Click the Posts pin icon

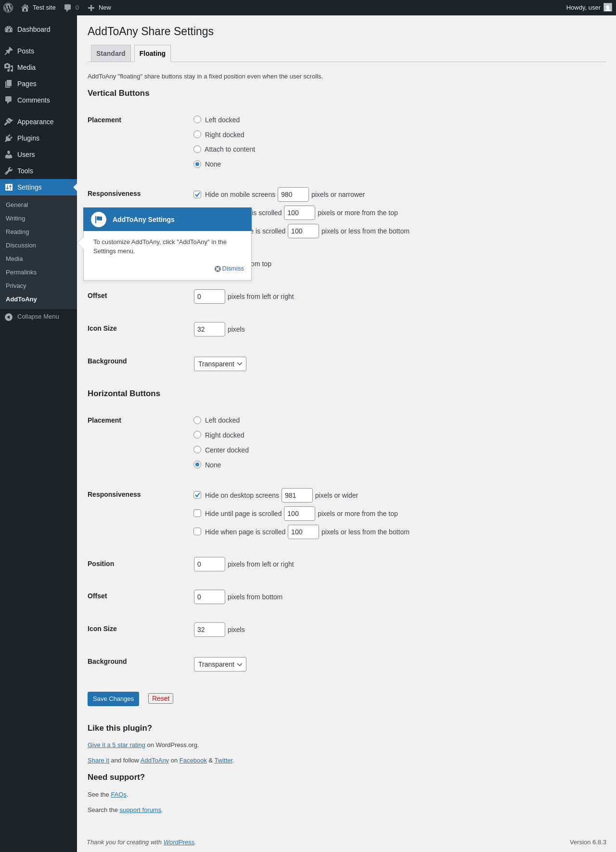(x=9, y=51)
